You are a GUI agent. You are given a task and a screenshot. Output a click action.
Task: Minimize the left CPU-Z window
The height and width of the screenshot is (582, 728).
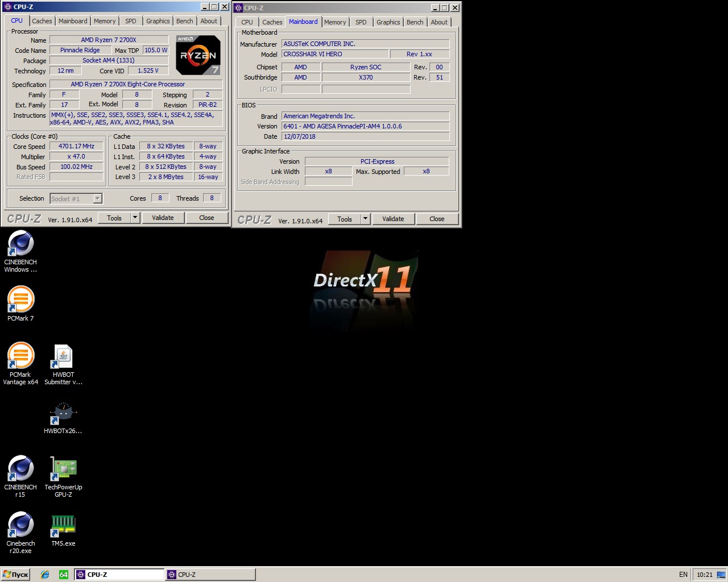click(x=205, y=7)
